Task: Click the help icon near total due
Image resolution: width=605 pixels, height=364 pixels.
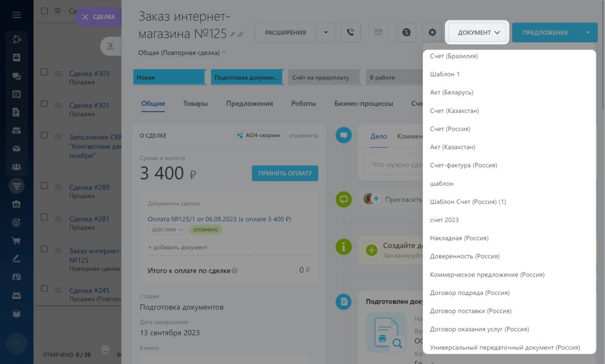Action: [x=235, y=271]
